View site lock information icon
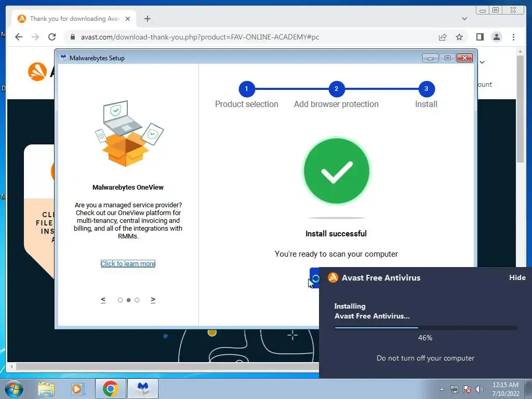 tap(72, 37)
